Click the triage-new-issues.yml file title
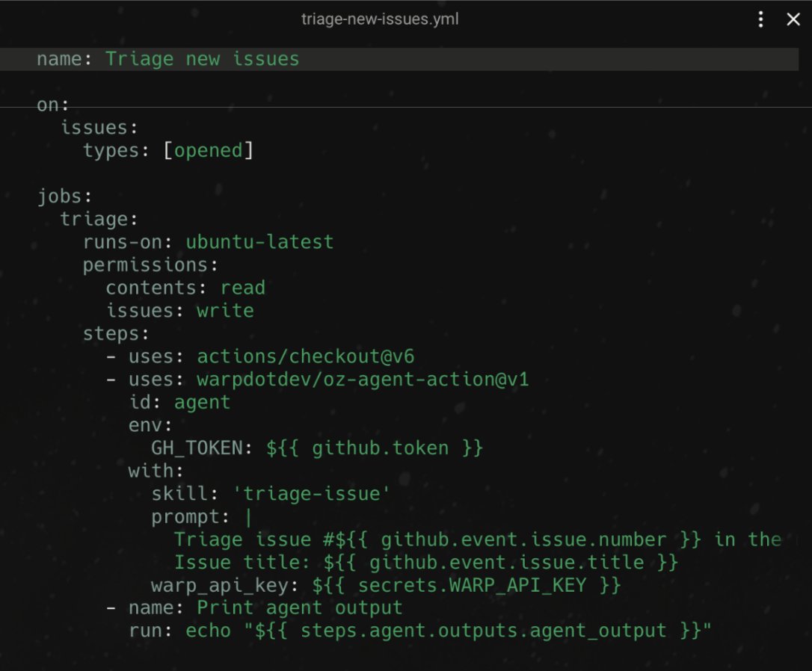 380,19
